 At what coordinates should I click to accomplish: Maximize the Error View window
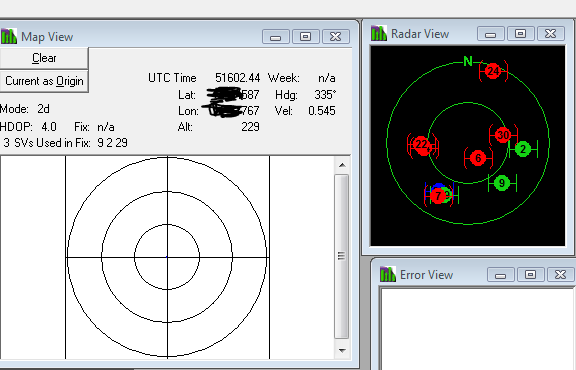coord(530,274)
